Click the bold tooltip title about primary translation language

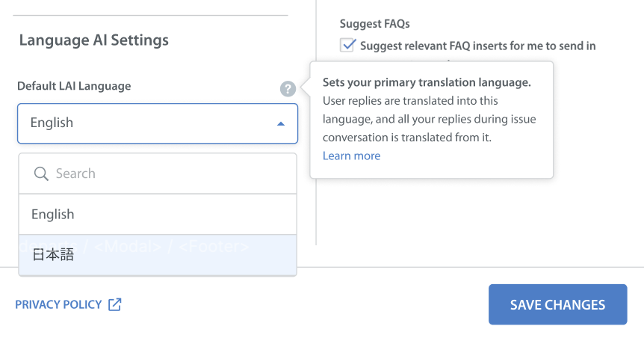click(427, 82)
